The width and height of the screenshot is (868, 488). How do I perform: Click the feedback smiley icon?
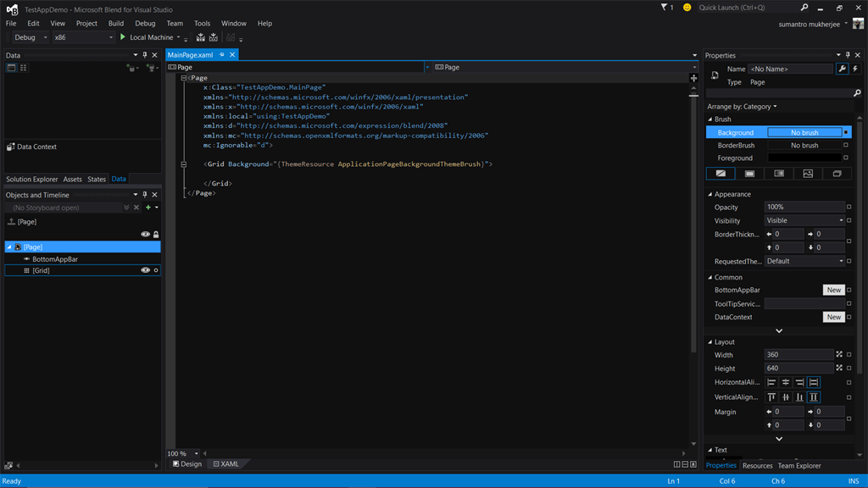(x=687, y=8)
